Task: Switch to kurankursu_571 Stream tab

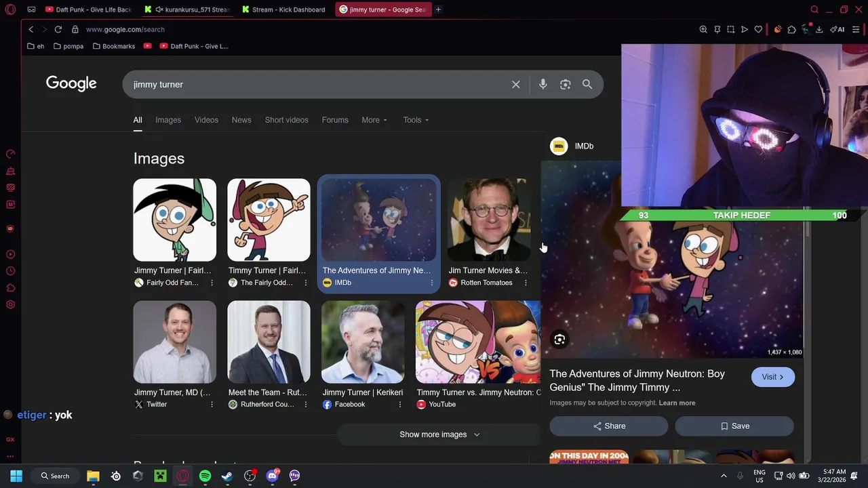Action: (x=188, y=9)
